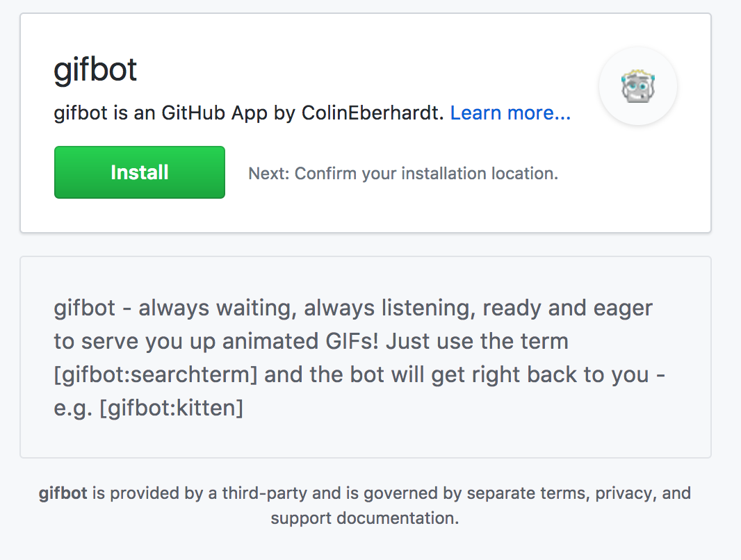The image size is (741, 560).
Task: Click 'is provided by a' footer text
Action: [154, 493]
